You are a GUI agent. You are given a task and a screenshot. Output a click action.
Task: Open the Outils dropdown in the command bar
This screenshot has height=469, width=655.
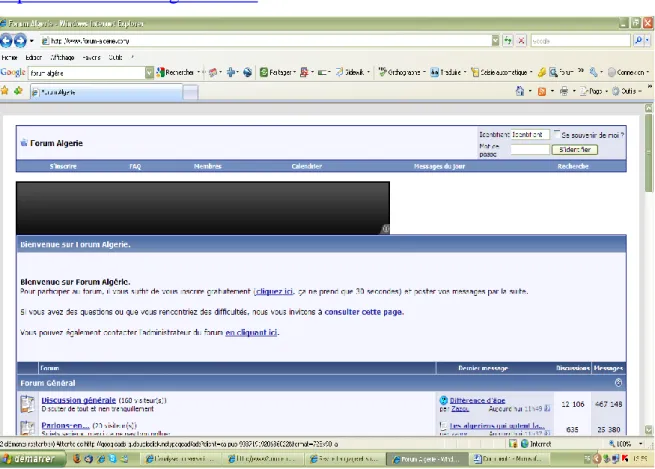[x=640, y=91]
